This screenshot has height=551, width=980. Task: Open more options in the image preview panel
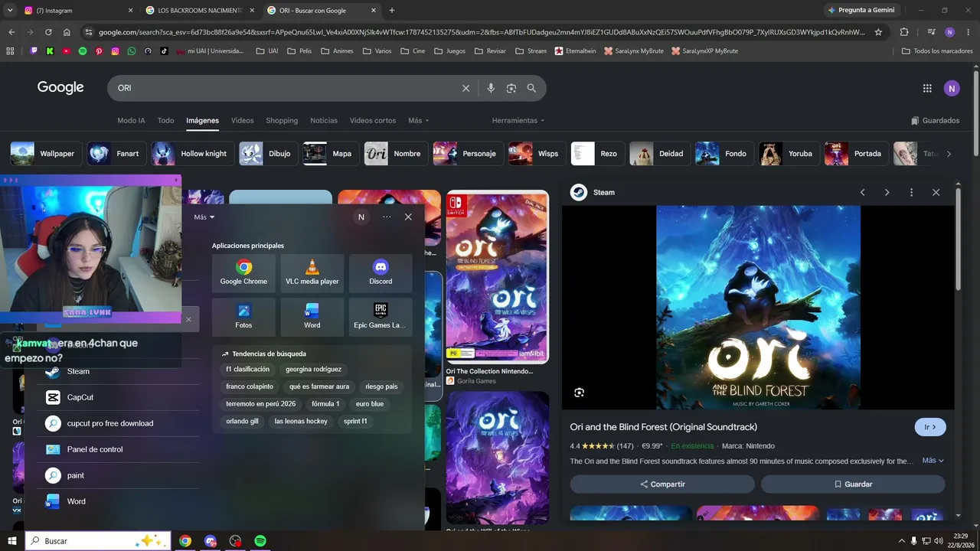point(911,192)
